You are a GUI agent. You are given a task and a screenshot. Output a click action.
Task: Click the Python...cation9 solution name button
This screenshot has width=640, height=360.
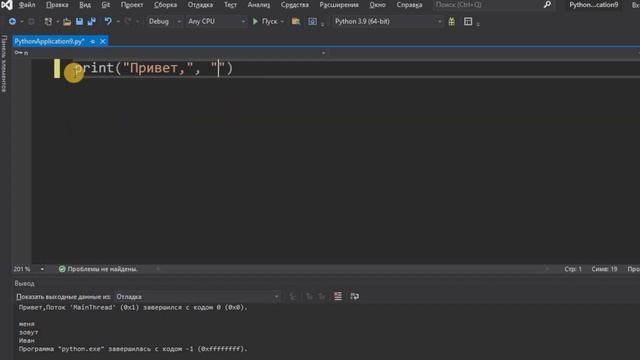pyautogui.click(x=593, y=5)
